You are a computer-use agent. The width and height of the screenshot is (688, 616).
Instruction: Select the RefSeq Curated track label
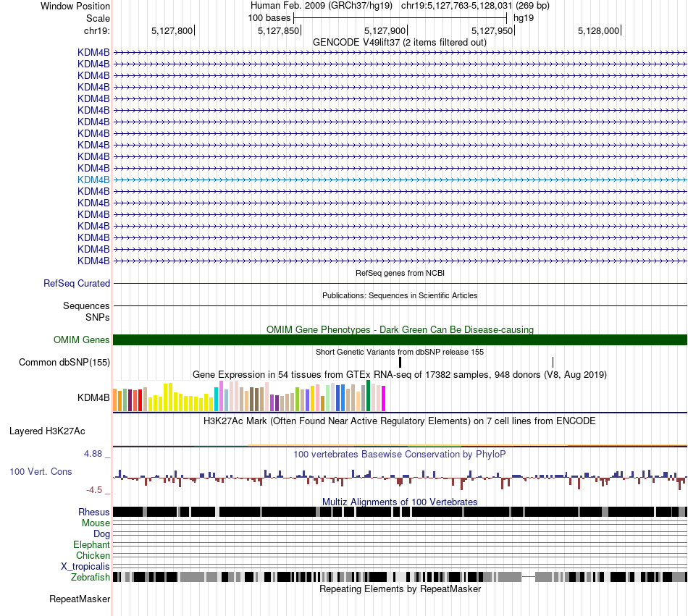(77, 283)
